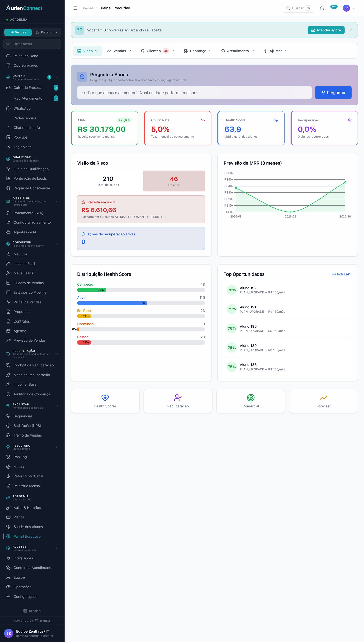This screenshot has height=642, width=364.
Task: Open the Forecast shortcut card
Action: (x=323, y=401)
